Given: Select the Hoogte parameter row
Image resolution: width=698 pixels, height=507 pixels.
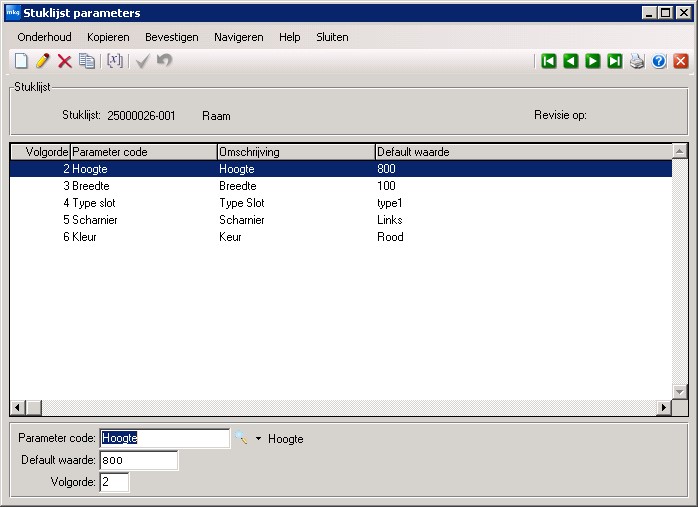Looking at the screenshot, I should coord(341,169).
